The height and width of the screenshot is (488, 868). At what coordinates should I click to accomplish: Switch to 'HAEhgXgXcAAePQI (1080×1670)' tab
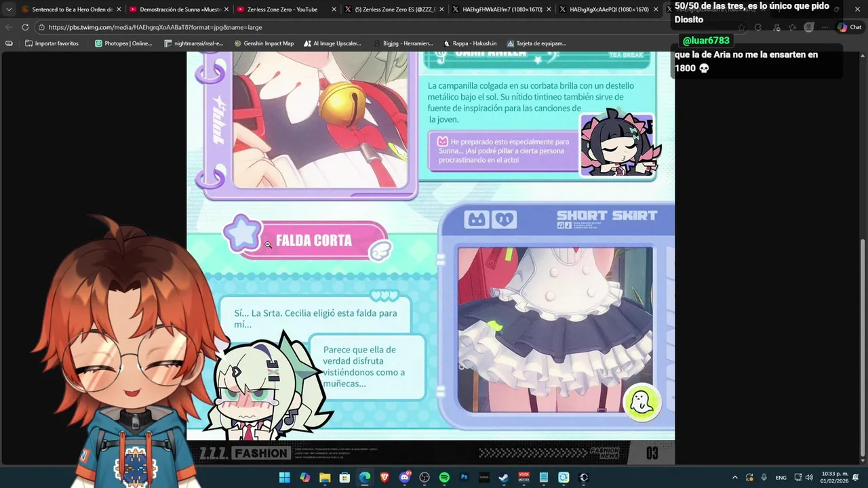609,9
